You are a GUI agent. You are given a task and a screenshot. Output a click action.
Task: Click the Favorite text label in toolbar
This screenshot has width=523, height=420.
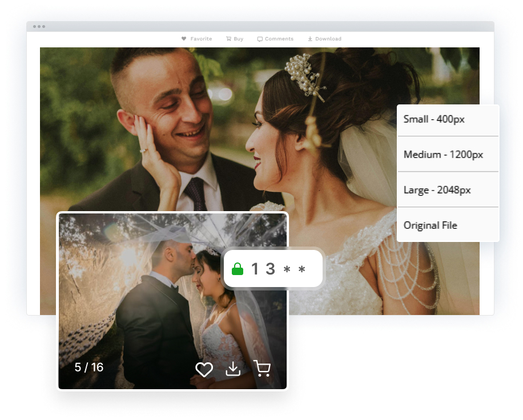[x=201, y=39]
